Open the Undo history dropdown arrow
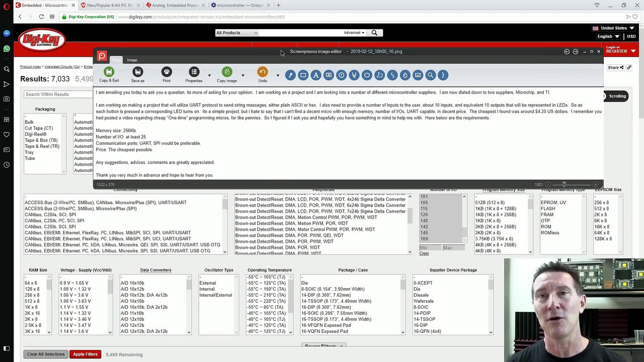This screenshot has height=362, width=644. (277, 75)
